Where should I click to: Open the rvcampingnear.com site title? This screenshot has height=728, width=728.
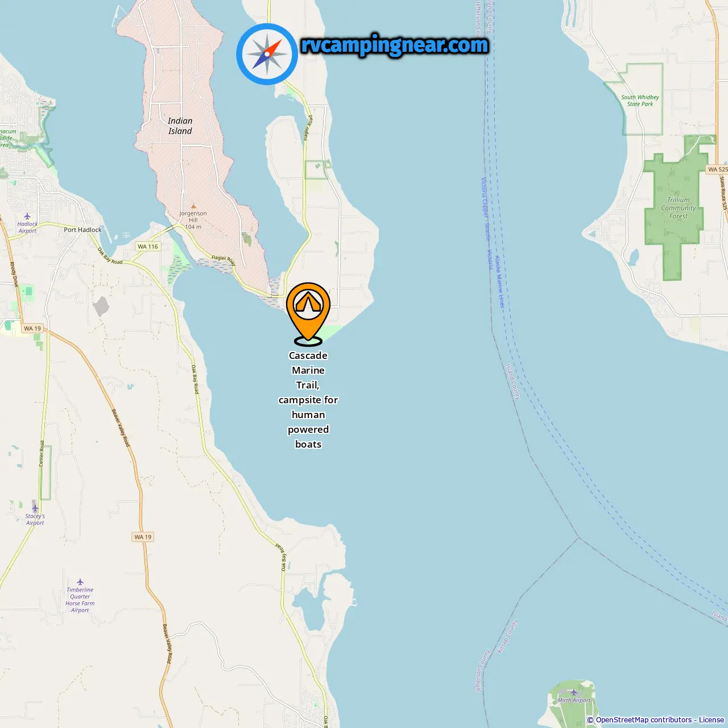395,45
